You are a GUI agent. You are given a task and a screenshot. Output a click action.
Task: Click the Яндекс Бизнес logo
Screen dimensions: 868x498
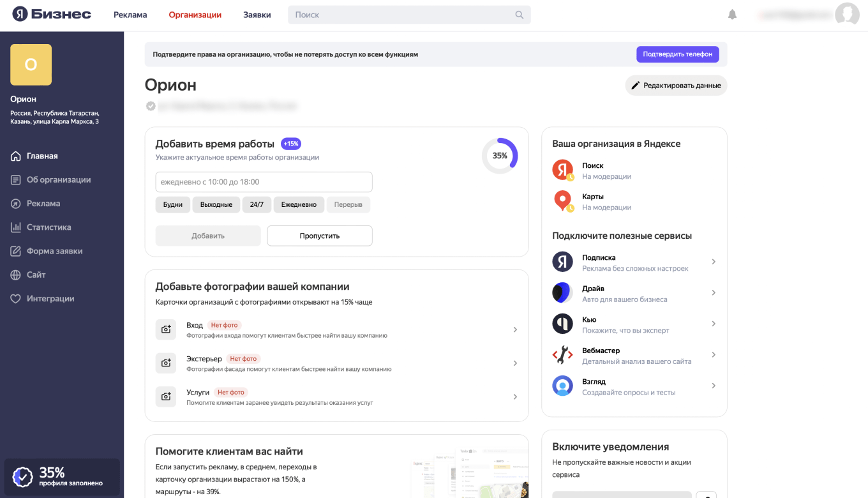(51, 13)
